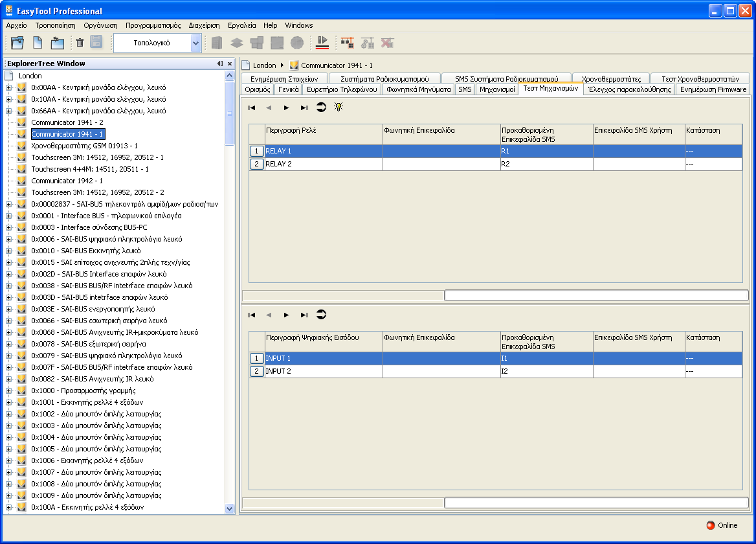Open the Τοπολογικό dropdown

point(195,43)
